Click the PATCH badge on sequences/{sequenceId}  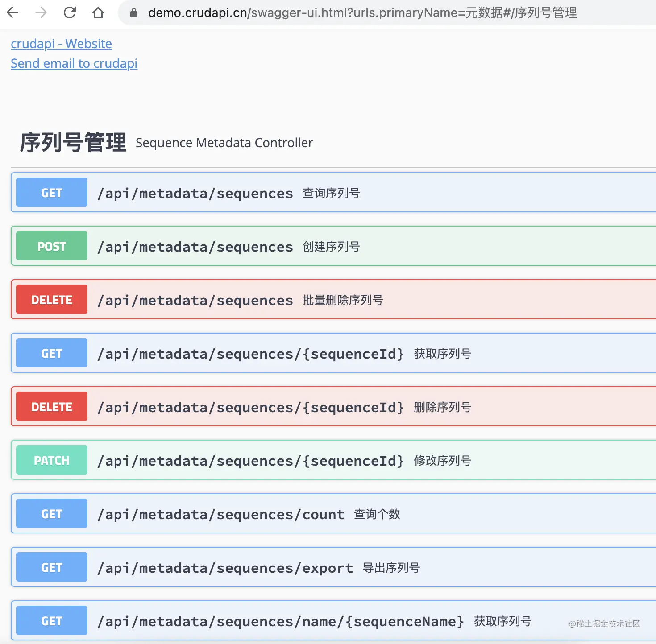(51, 460)
